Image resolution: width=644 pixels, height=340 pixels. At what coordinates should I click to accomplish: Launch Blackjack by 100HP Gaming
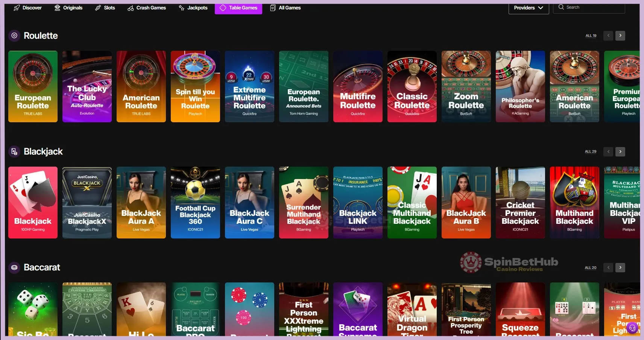point(33,202)
